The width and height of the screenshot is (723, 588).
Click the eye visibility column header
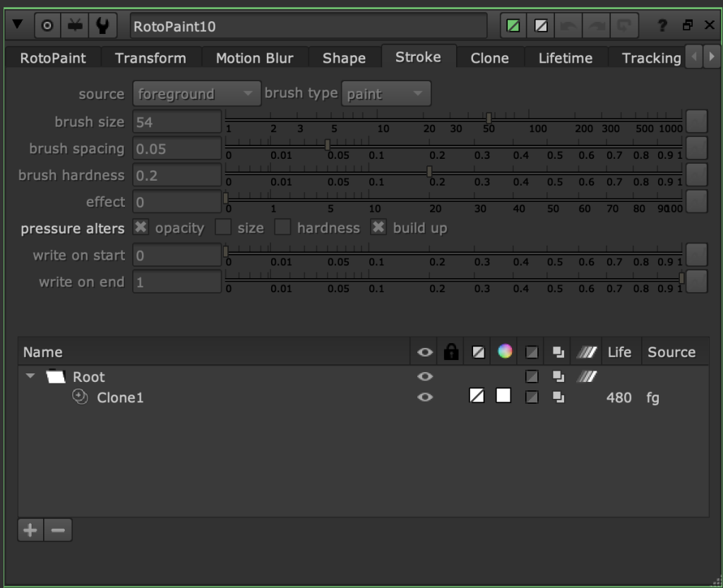point(424,352)
